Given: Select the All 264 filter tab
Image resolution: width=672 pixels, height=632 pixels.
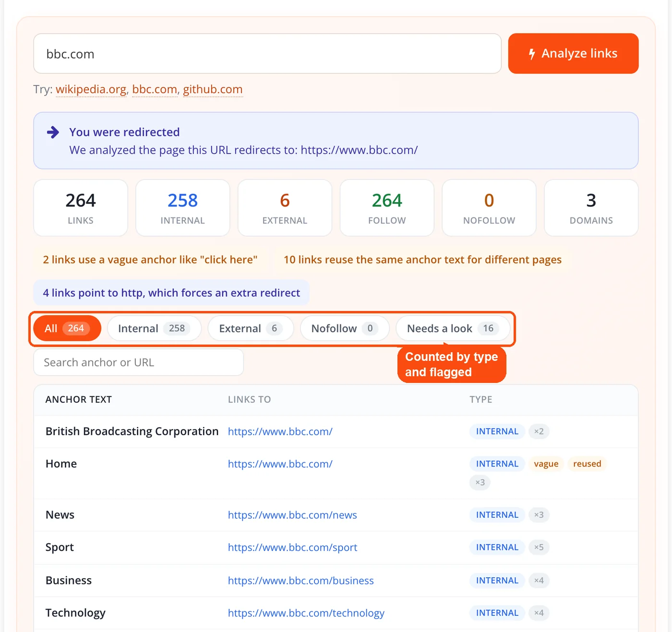Looking at the screenshot, I should click(67, 328).
